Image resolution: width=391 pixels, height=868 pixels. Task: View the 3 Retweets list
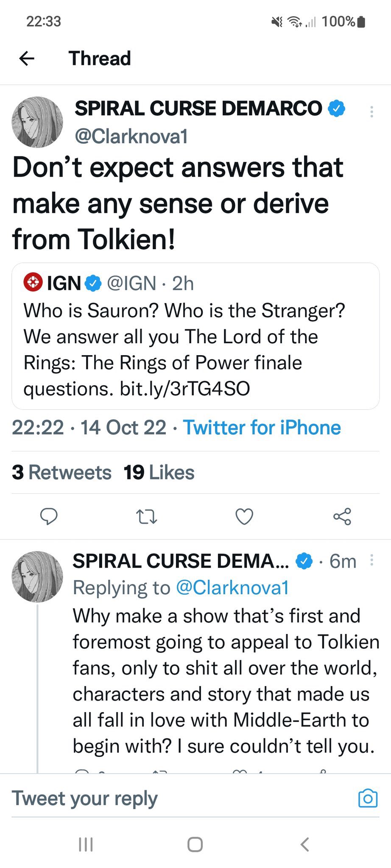pos(62,473)
